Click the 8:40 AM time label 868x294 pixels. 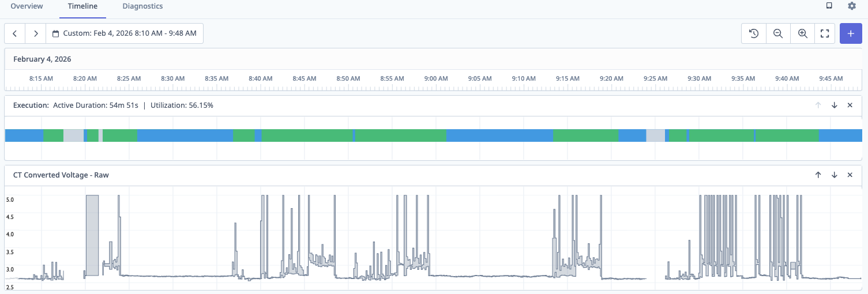coord(260,78)
